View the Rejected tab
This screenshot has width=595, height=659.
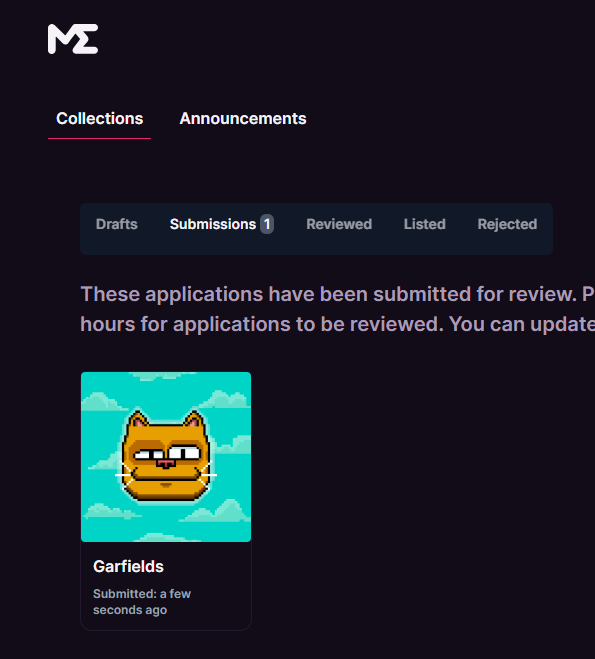tap(507, 224)
